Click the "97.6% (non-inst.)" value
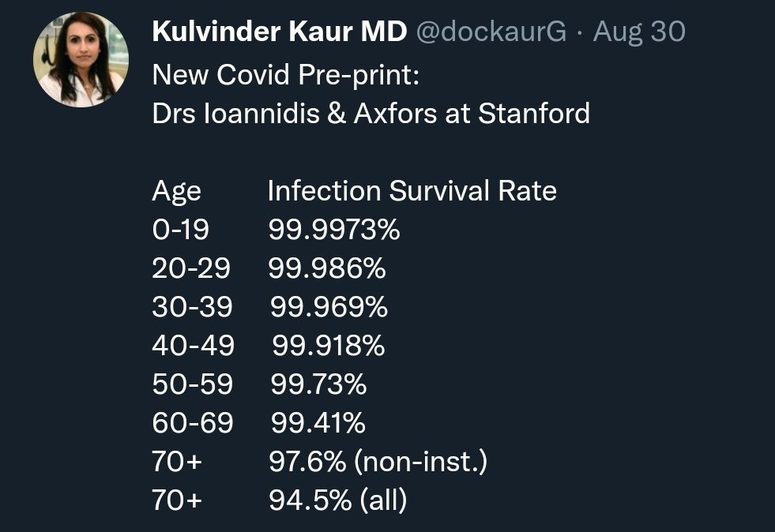This screenshot has width=775, height=532. click(378, 463)
